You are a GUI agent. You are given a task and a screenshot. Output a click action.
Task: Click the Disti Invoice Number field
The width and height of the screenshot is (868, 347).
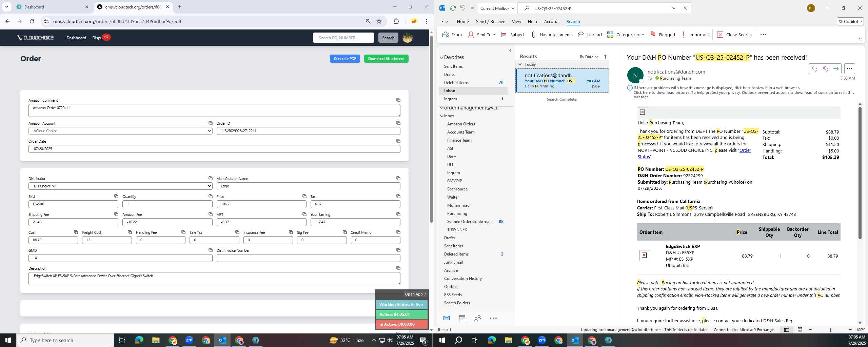tap(308, 258)
